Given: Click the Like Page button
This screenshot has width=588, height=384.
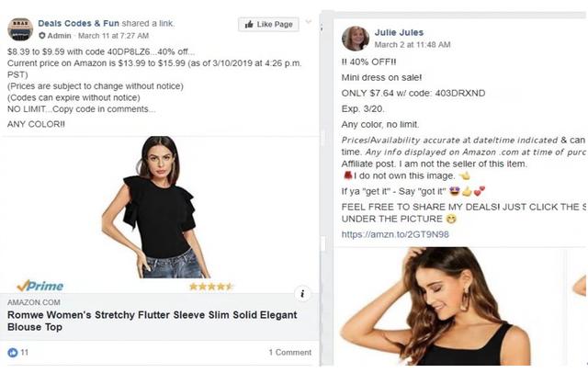Looking at the screenshot, I should click(266, 24).
